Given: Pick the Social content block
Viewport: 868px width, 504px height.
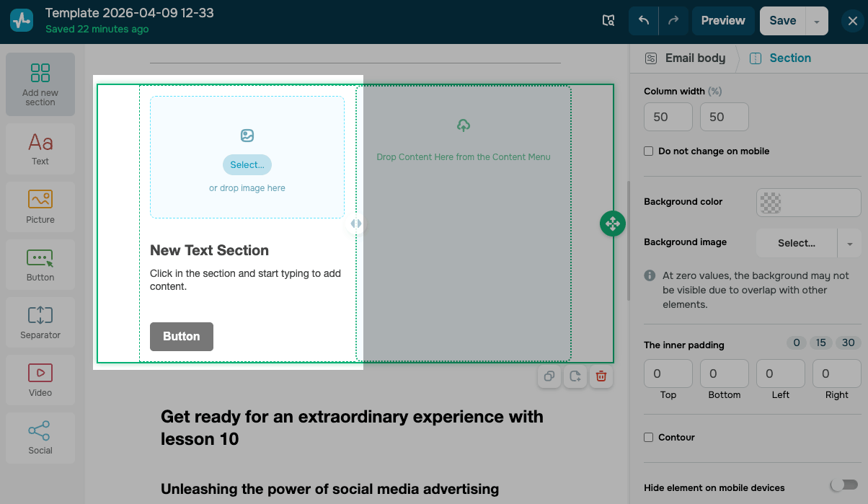Looking at the screenshot, I should (x=40, y=437).
